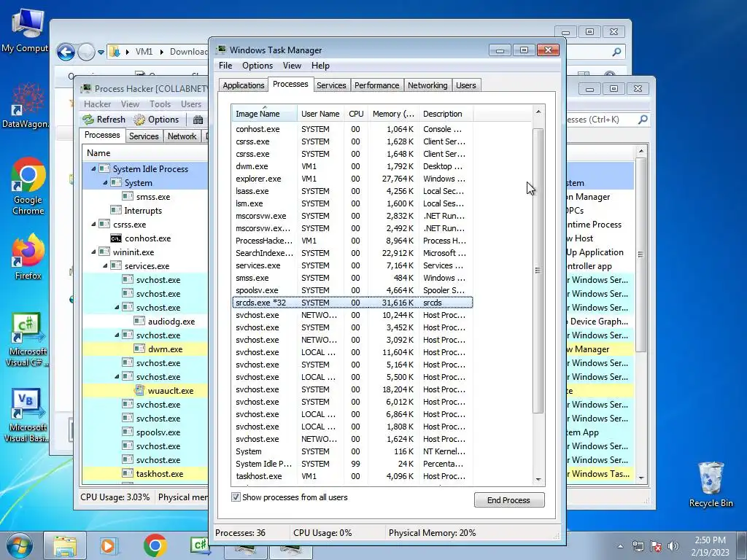Collapse svchost.exe node above dwm.exe
Screen dimensions: 747x560
pyautogui.click(x=117, y=335)
